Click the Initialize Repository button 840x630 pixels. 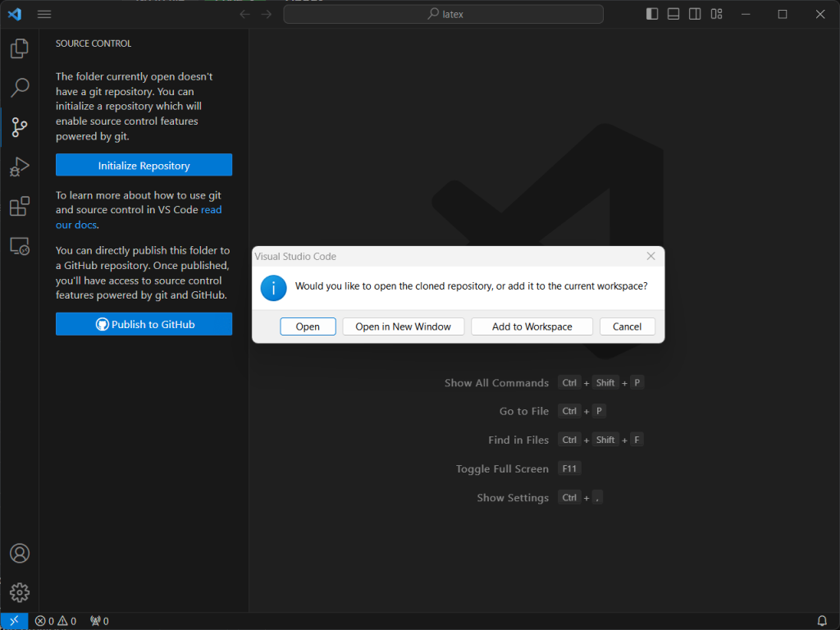tap(144, 165)
